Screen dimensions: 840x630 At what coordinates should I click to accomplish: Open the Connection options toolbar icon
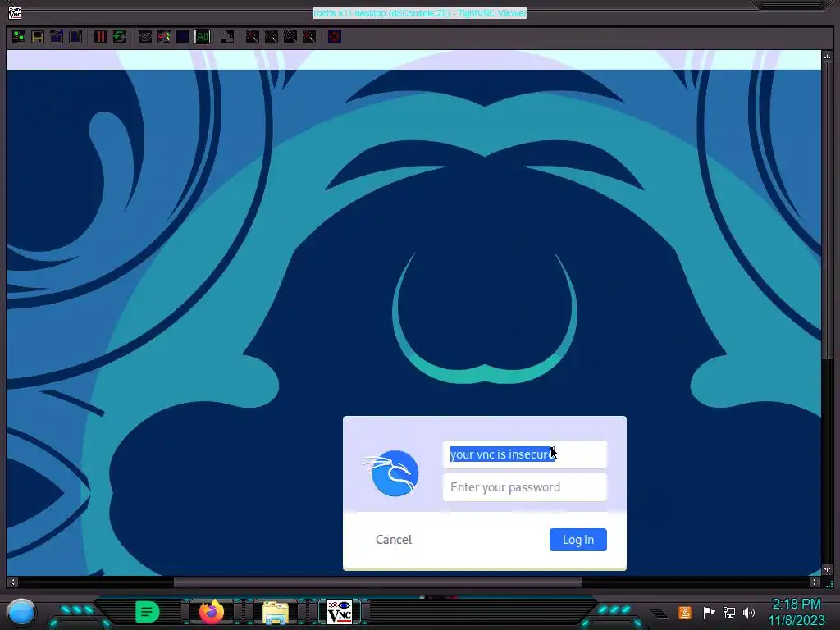click(57, 37)
